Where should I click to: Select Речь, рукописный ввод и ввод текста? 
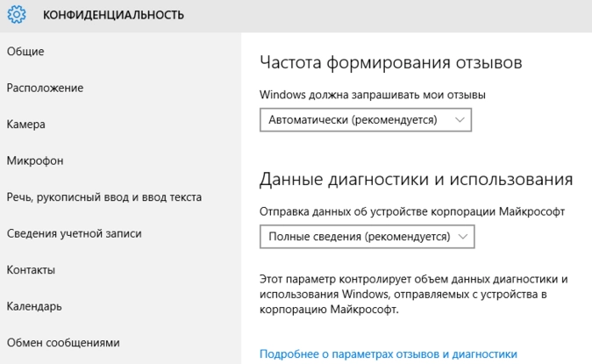(104, 197)
